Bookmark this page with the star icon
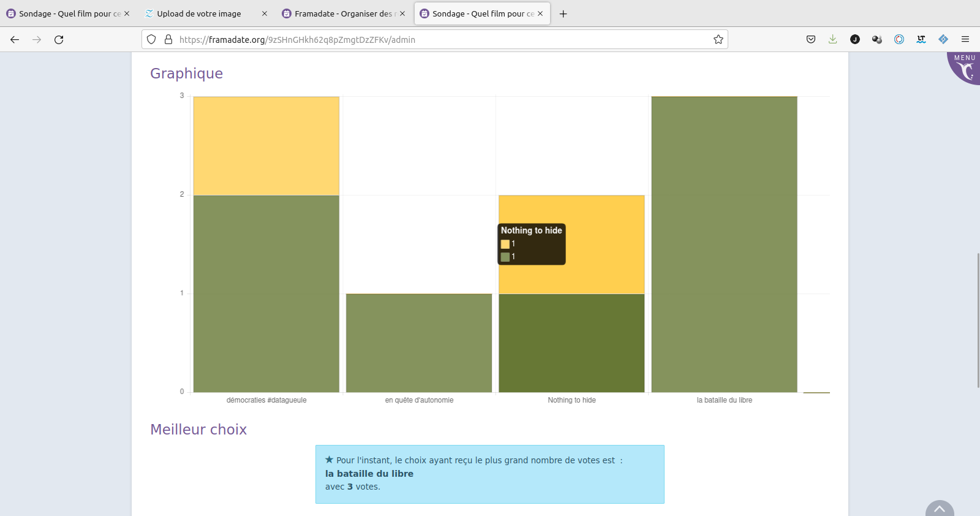 718,39
